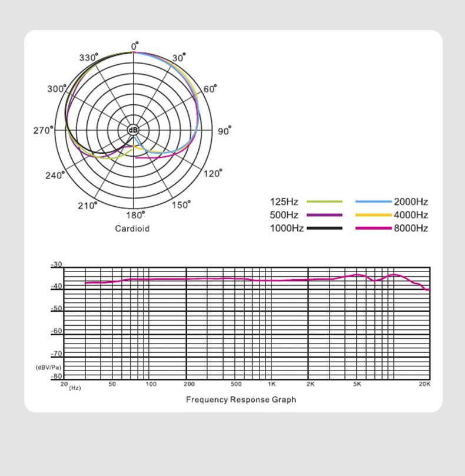Click the 100 frequency axis label
This screenshot has width=465, height=476.
point(151,384)
